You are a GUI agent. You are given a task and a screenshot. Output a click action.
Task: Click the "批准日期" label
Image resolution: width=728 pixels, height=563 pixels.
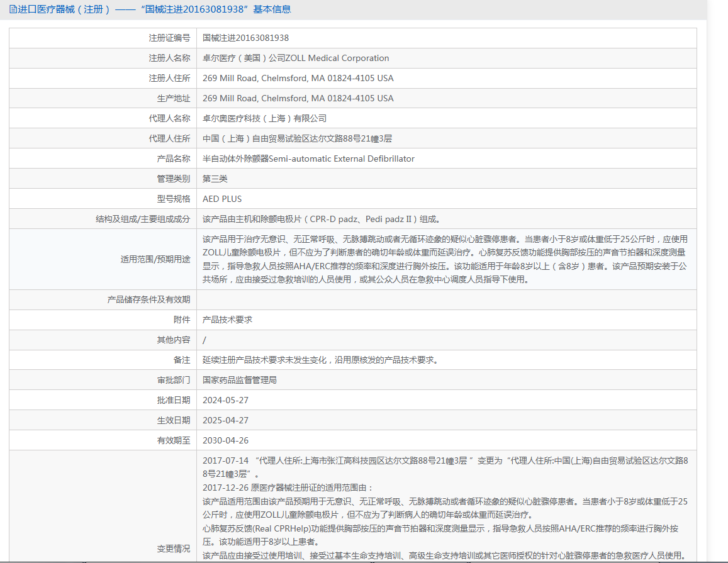coord(174,400)
